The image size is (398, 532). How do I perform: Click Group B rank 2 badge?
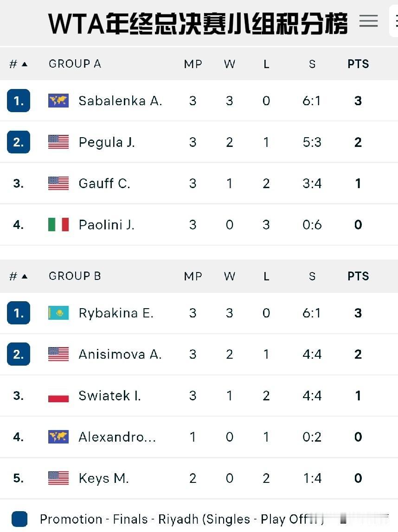click(x=19, y=355)
